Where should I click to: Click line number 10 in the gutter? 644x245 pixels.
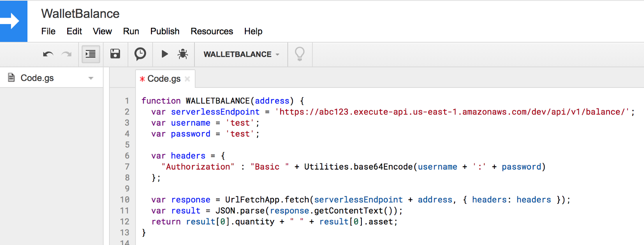click(x=125, y=200)
